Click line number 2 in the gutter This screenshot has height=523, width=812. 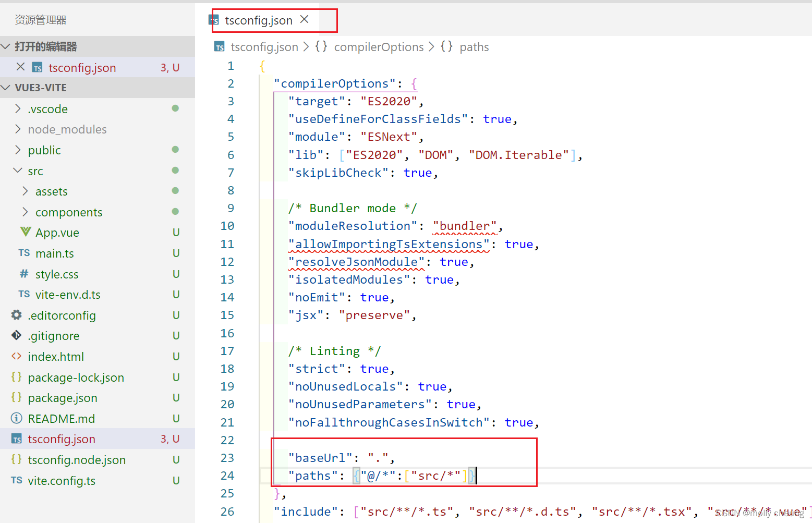tap(231, 83)
